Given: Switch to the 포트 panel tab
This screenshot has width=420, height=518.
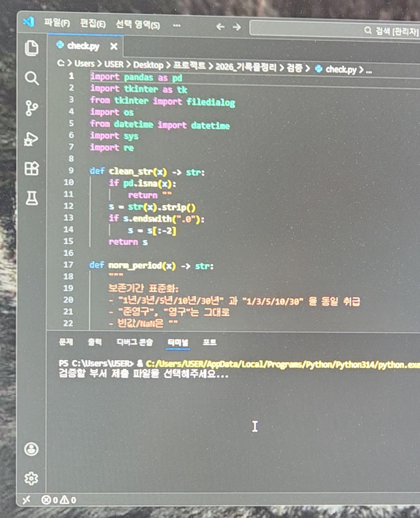Looking at the screenshot, I should (x=210, y=342).
